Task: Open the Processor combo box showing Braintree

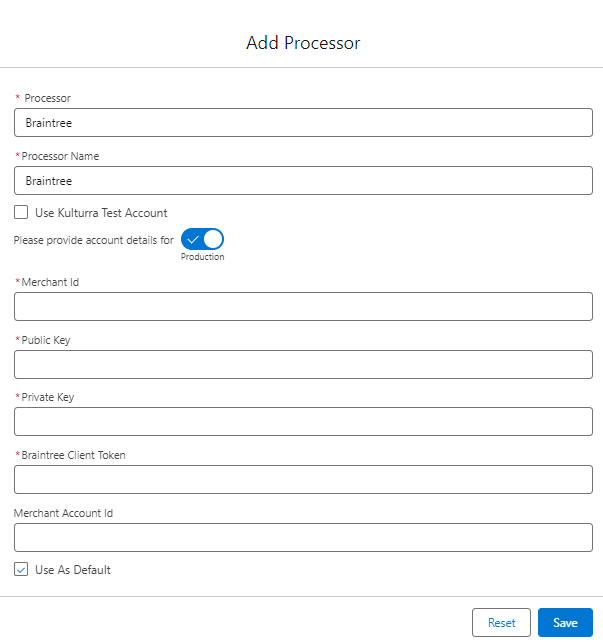Action: click(x=303, y=123)
